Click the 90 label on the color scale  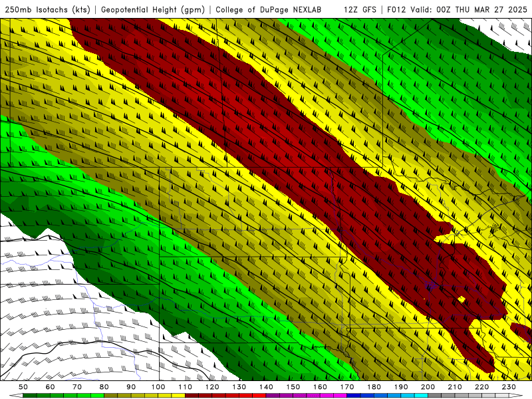(x=131, y=387)
